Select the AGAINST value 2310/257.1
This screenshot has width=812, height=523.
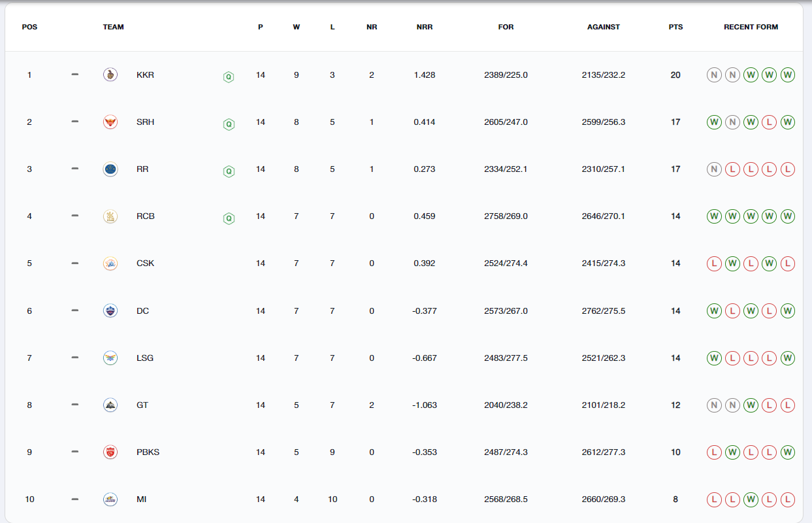604,169
